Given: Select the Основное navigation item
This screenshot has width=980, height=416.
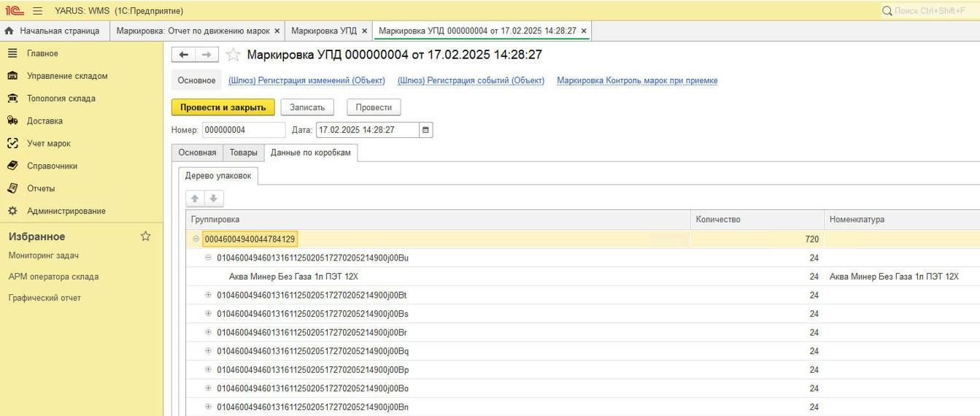Looking at the screenshot, I should point(197,80).
